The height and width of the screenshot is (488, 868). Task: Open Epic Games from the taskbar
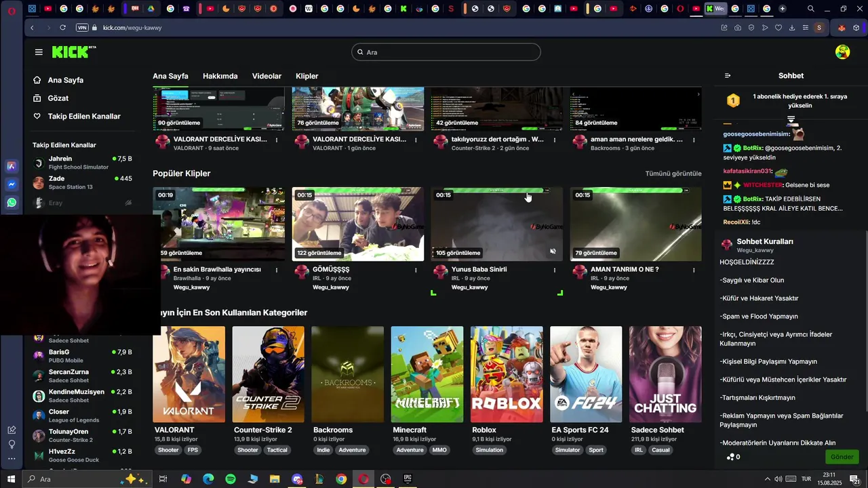(x=408, y=479)
